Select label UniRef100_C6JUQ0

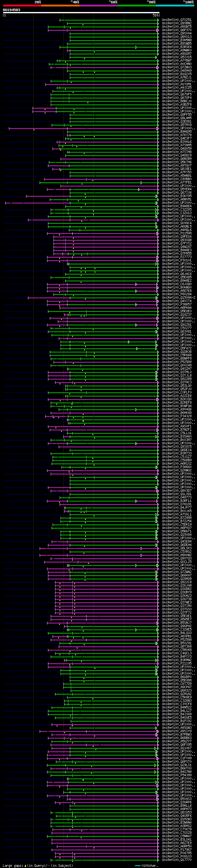point(177,284)
